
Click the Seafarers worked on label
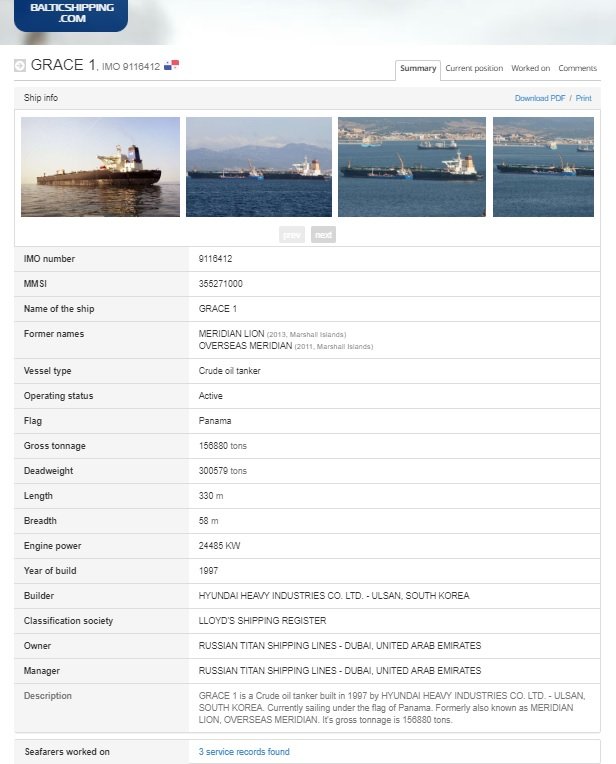coord(67,752)
